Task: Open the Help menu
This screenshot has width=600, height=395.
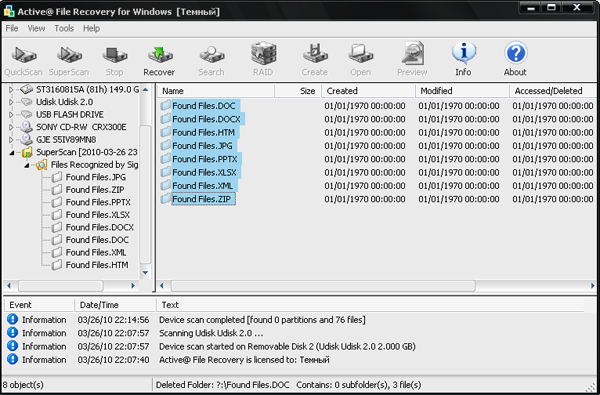Action: click(x=91, y=28)
